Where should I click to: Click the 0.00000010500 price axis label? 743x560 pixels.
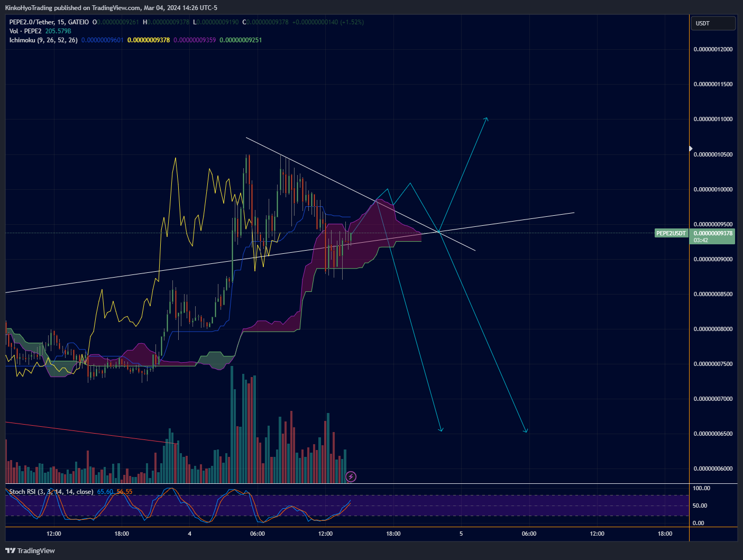tap(713, 154)
